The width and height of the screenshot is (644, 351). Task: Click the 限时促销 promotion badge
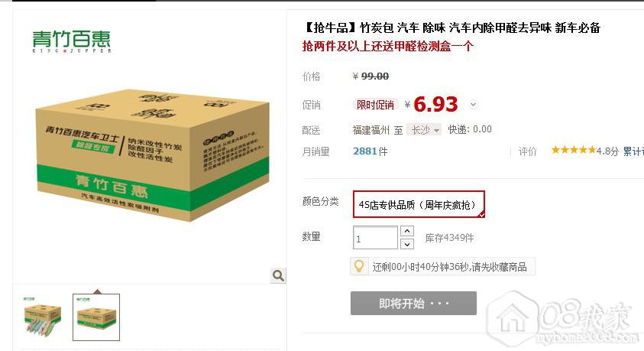point(375,105)
